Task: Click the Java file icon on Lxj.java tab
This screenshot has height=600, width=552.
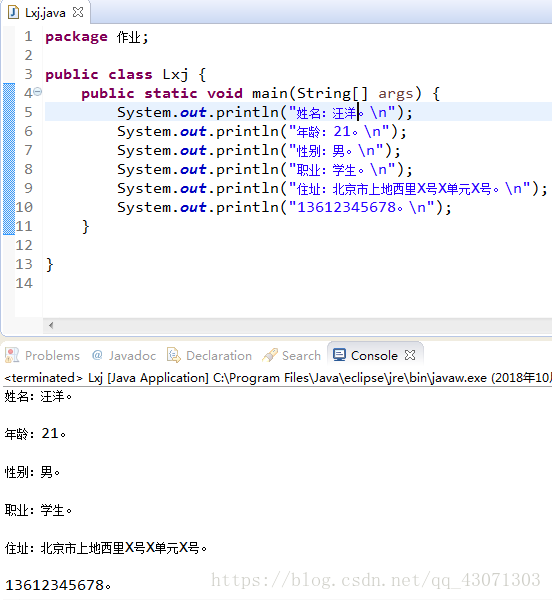Action: (x=13, y=13)
